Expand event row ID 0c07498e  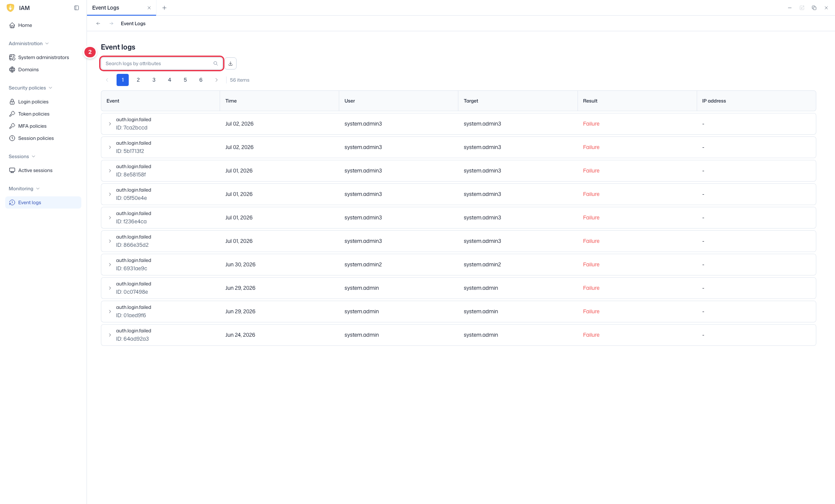(x=110, y=288)
